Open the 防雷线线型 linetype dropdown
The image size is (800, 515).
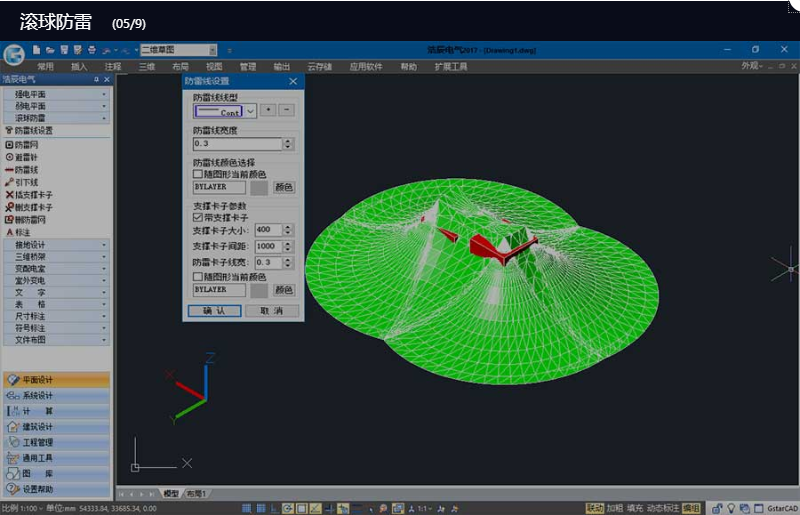point(251,111)
